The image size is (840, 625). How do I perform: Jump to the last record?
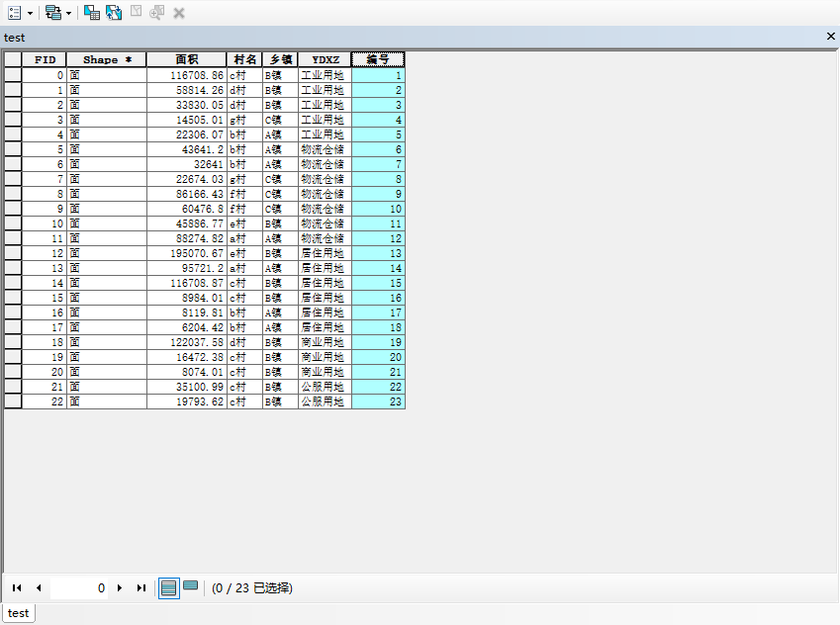[140, 587]
